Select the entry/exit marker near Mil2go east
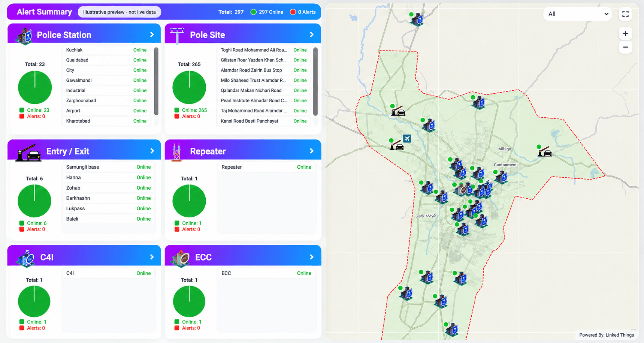Screen dimensions: 644x343 pyautogui.click(x=544, y=151)
